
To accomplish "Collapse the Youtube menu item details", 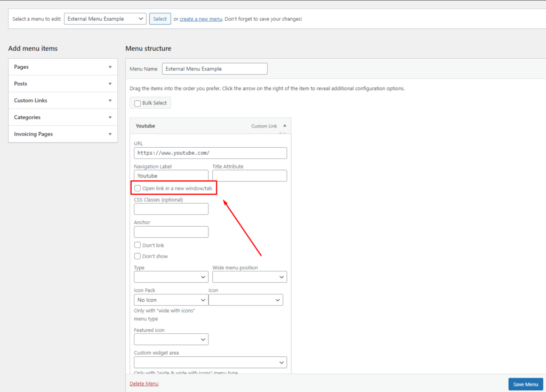I will coord(285,125).
